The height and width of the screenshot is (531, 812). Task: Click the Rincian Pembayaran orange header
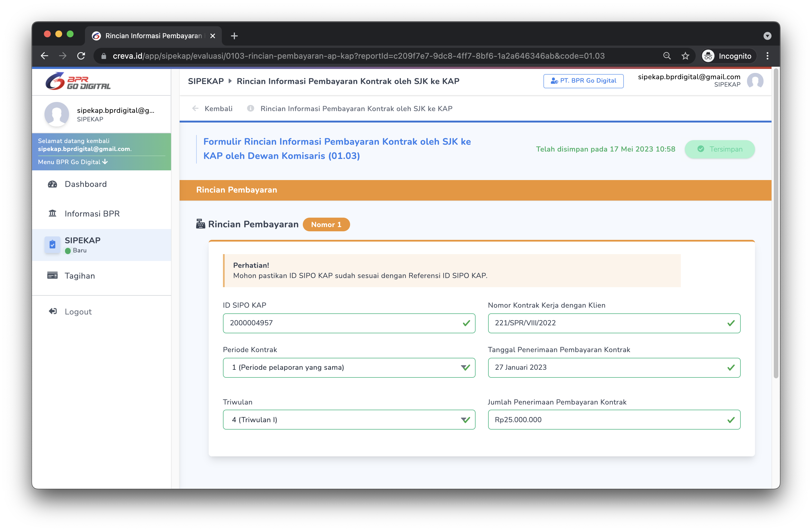(x=475, y=190)
